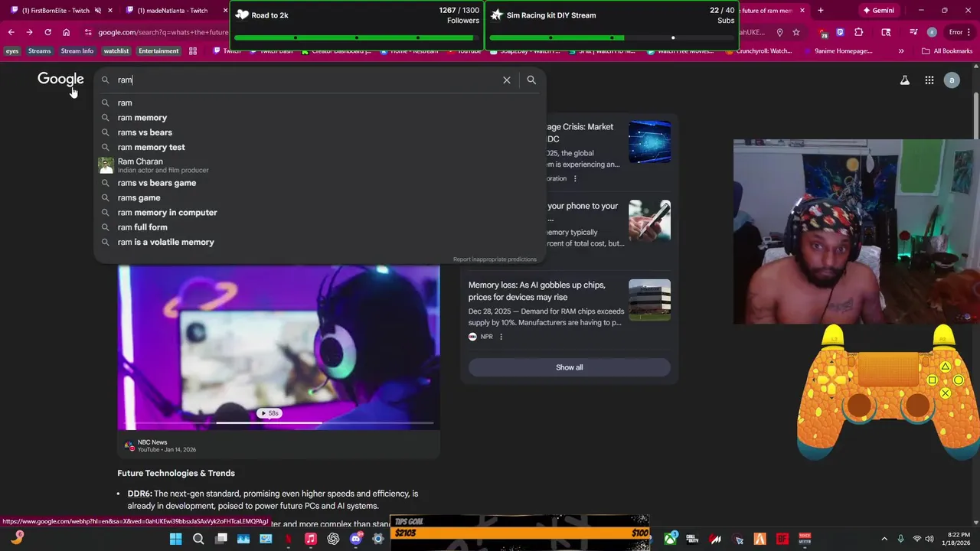Select suggestion 'ram memory'

[x=320, y=118]
